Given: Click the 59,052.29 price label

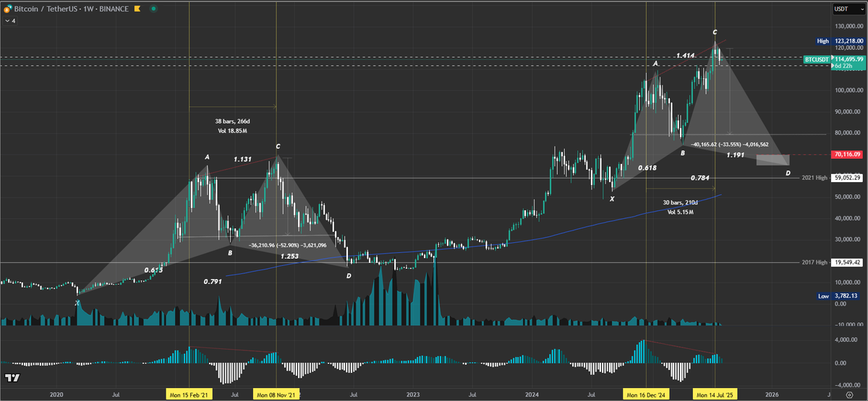Looking at the screenshot, I should point(846,178).
